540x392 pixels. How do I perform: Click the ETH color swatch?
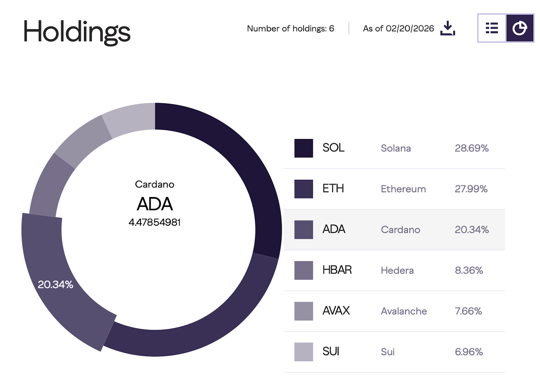(x=303, y=189)
